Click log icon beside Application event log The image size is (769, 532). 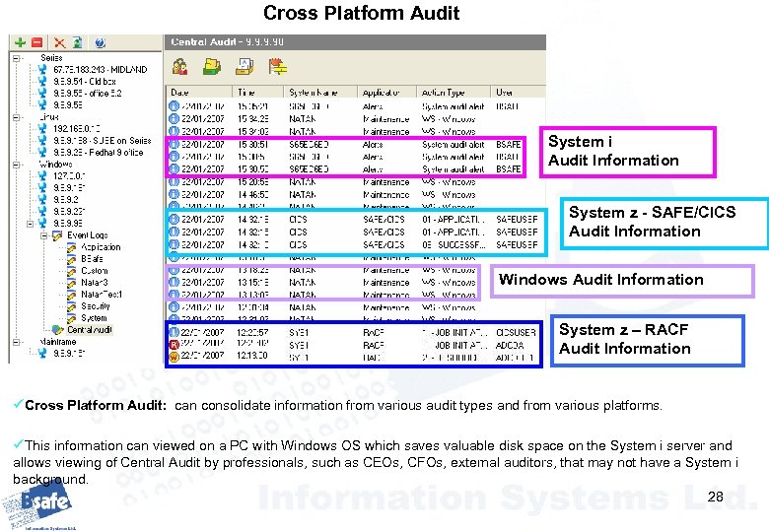[x=72, y=247]
